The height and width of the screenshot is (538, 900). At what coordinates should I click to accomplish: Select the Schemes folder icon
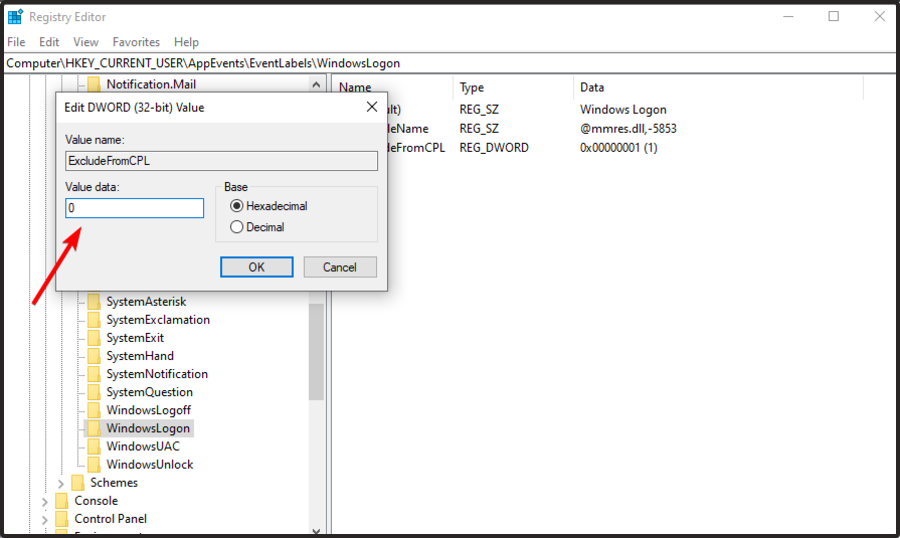click(x=78, y=482)
